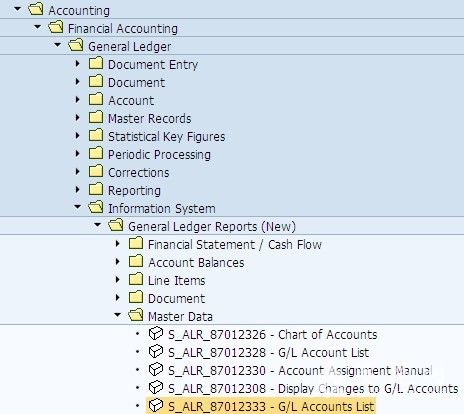Select S_ALR_87012326 - Chart of Accounts entry
The height and width of the screenshot is (414, 464).
pos(273,335)
